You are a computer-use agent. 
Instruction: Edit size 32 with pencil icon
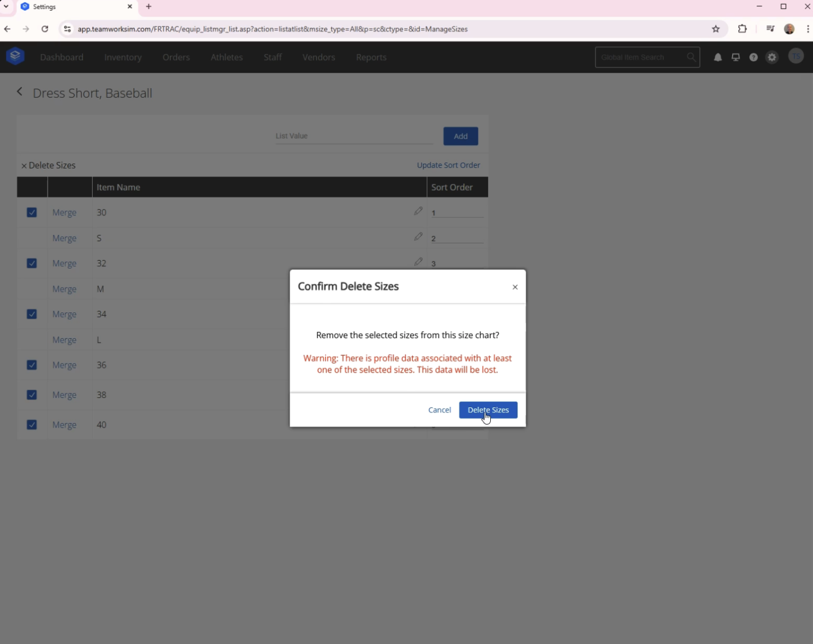click(418, 262)
